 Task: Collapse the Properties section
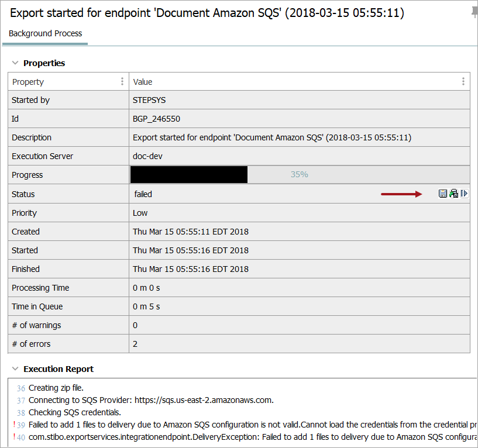tap(15, 63)
